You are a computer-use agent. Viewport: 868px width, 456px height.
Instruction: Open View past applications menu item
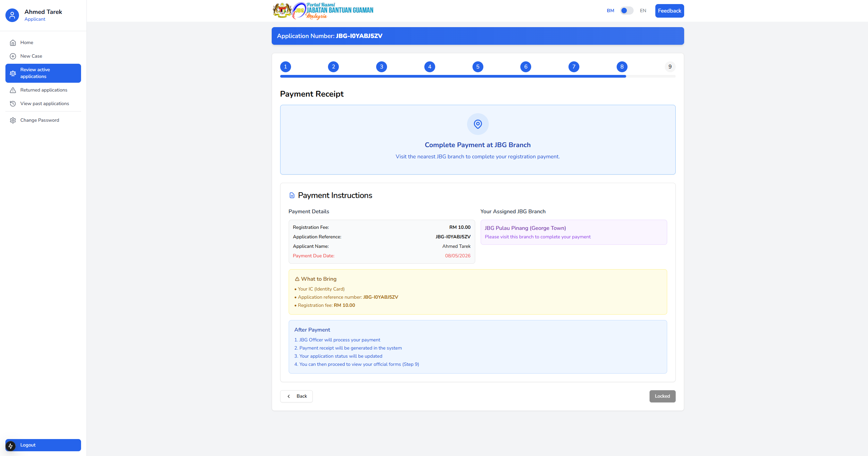coord(44,104)
